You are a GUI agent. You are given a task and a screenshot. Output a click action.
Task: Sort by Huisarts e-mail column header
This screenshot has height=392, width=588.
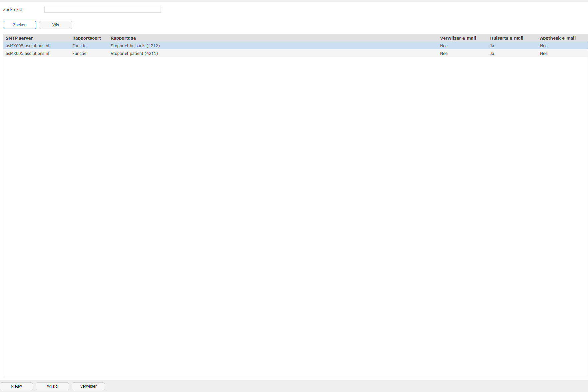click(507, 38)
